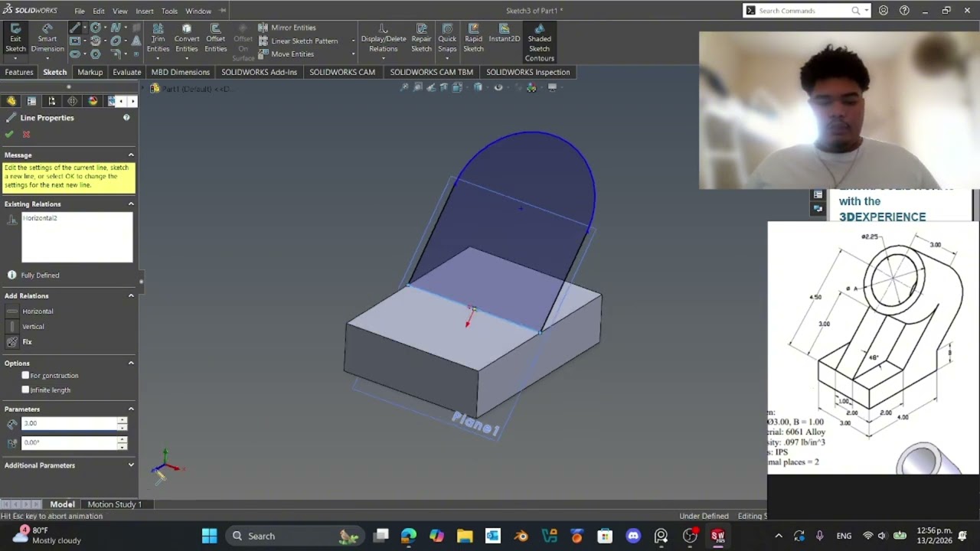
Task: Select the Line sketch tool
Action: point(75,28)
